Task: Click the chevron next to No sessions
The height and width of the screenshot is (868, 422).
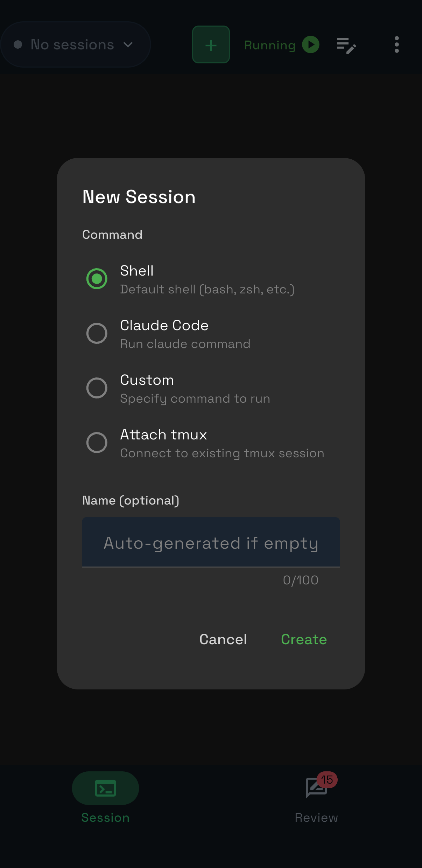Action: (128, 45)
